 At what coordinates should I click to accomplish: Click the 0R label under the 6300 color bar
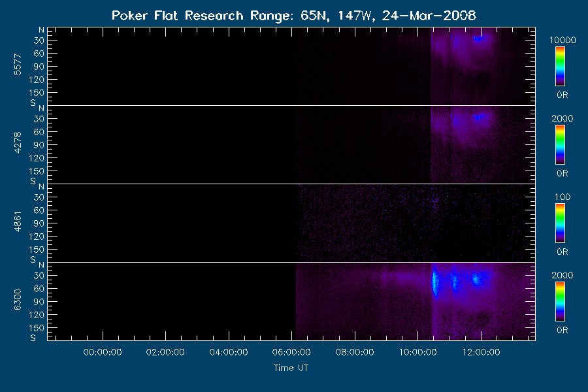coord(562,330)
